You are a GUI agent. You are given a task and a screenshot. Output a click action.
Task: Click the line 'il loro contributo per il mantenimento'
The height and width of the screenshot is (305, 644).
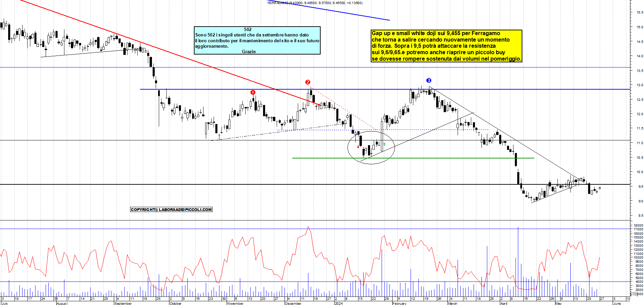(257, 41)
